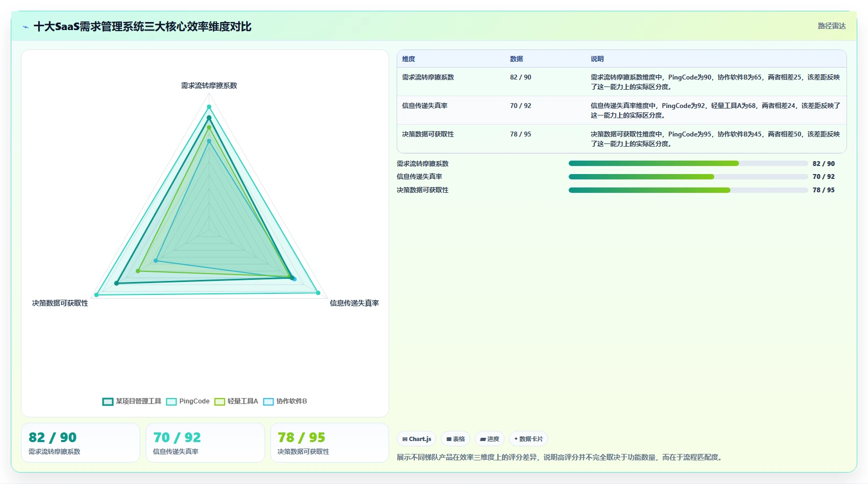Toggle 某项目管理工具 legend series
The image size is (868, 484).
pos(132,401)
